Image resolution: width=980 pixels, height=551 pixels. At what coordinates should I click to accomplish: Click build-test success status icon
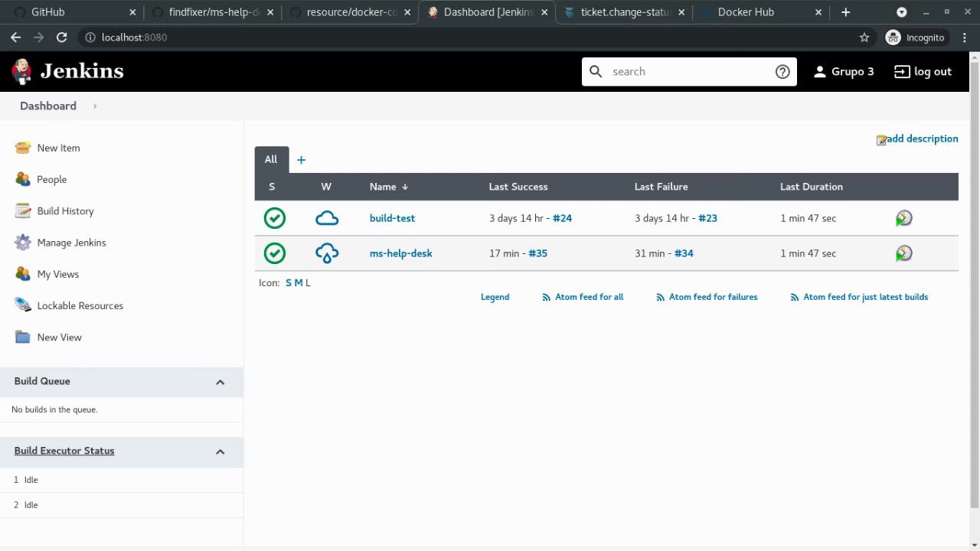click(x=275, y=218)
